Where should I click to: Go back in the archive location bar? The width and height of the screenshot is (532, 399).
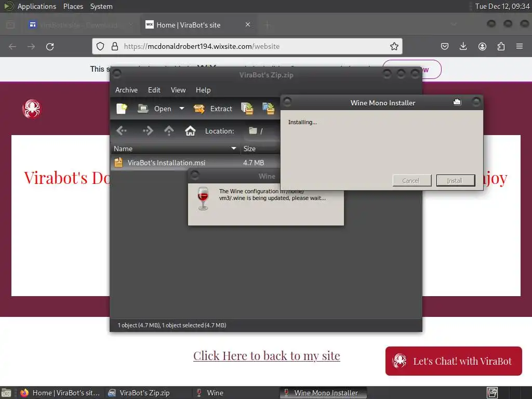pos(122,130)
